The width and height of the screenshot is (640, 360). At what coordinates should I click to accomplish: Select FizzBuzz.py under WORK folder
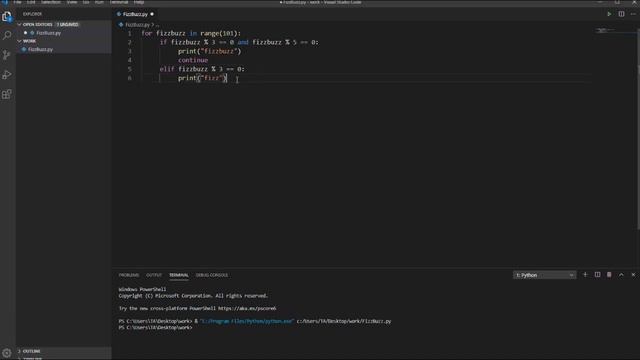click(40, 49)
